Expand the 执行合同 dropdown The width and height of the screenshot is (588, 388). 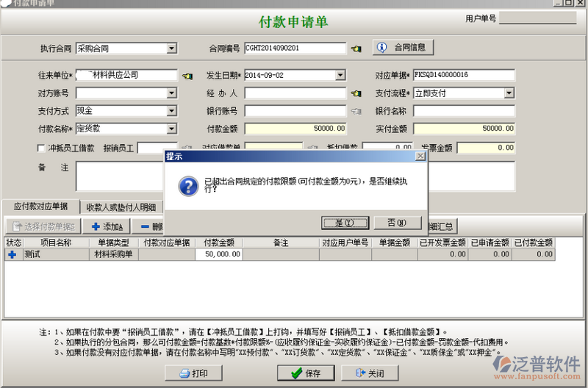coord(172,48)
